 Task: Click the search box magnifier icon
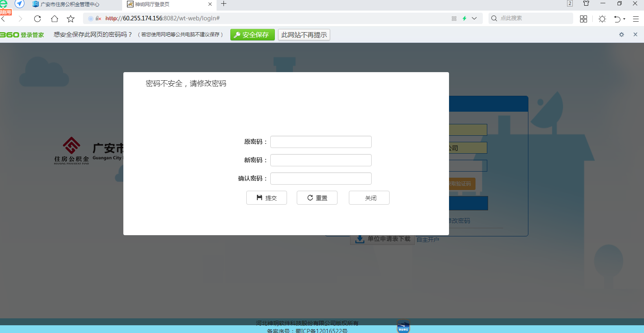click(494, 18)
